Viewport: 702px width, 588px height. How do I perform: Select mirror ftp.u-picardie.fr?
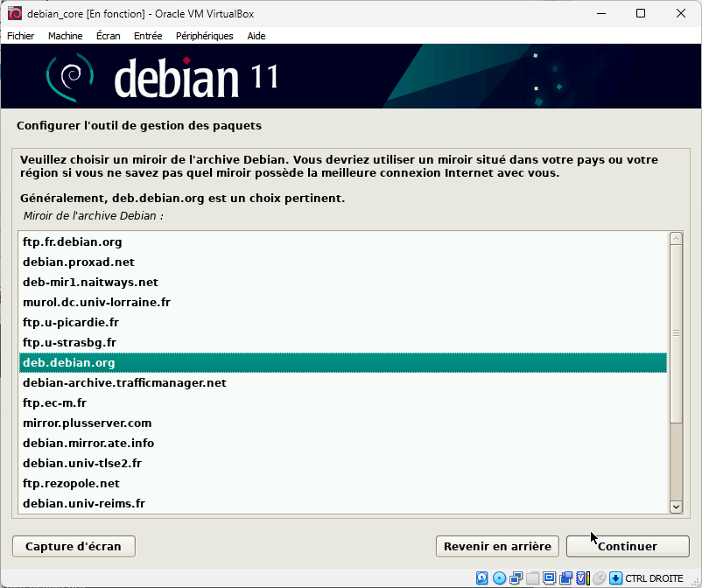[x=343, y=322]
